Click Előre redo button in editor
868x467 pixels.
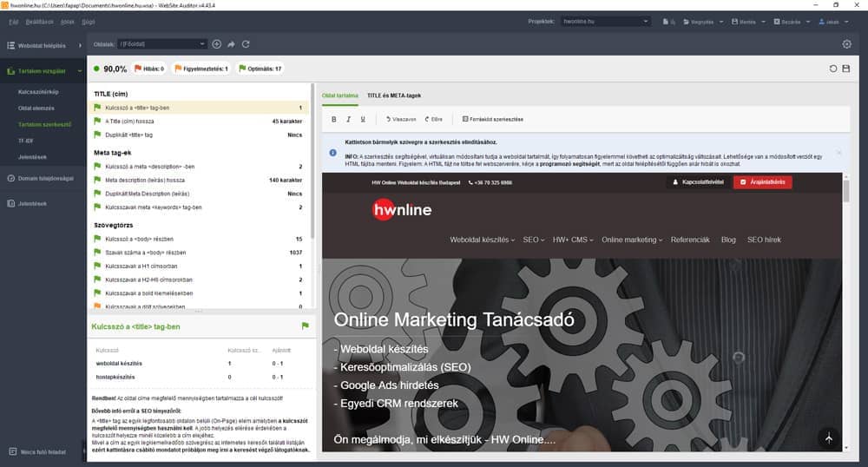[433, 119]
